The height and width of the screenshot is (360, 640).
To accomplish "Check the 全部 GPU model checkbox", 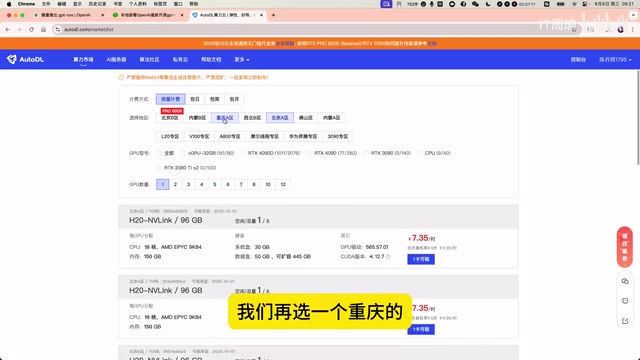I will click(159, 153).
